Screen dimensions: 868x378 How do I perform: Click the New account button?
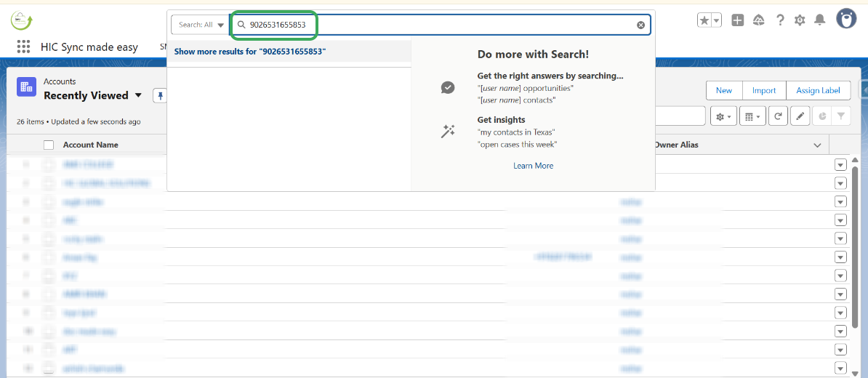tap(723, 90)
